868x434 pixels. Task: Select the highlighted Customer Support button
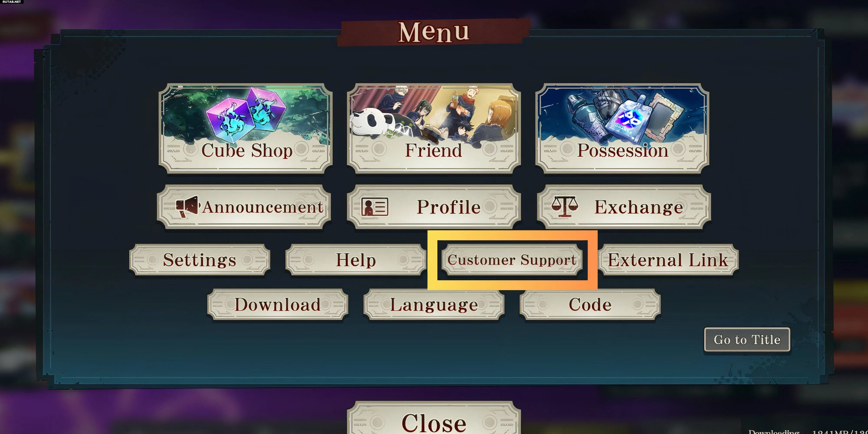pos(512,260)
